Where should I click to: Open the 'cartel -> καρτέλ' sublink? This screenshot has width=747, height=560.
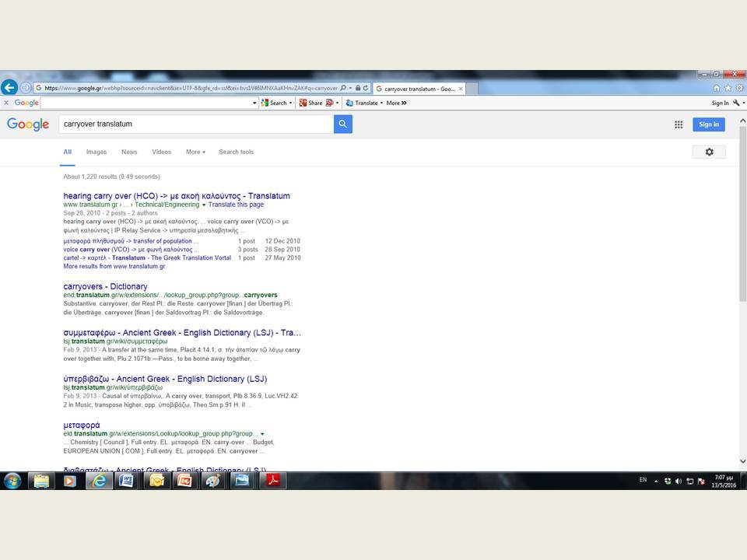click(147, 257)
